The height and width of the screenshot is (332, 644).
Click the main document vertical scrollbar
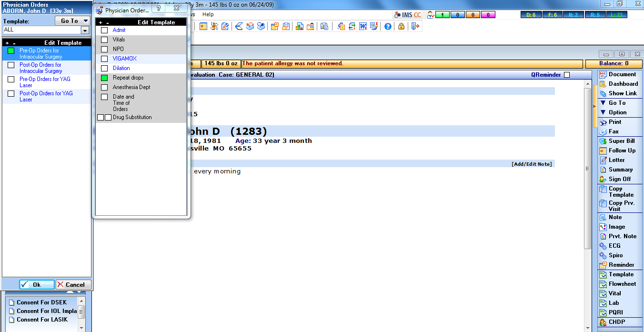tap(588, 169)
